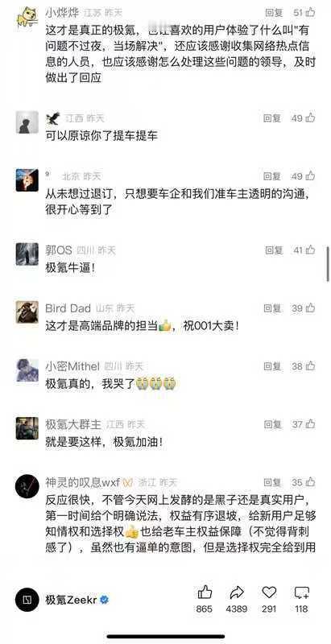
Task: Reply to 郭OS comment
Action: 274,250
